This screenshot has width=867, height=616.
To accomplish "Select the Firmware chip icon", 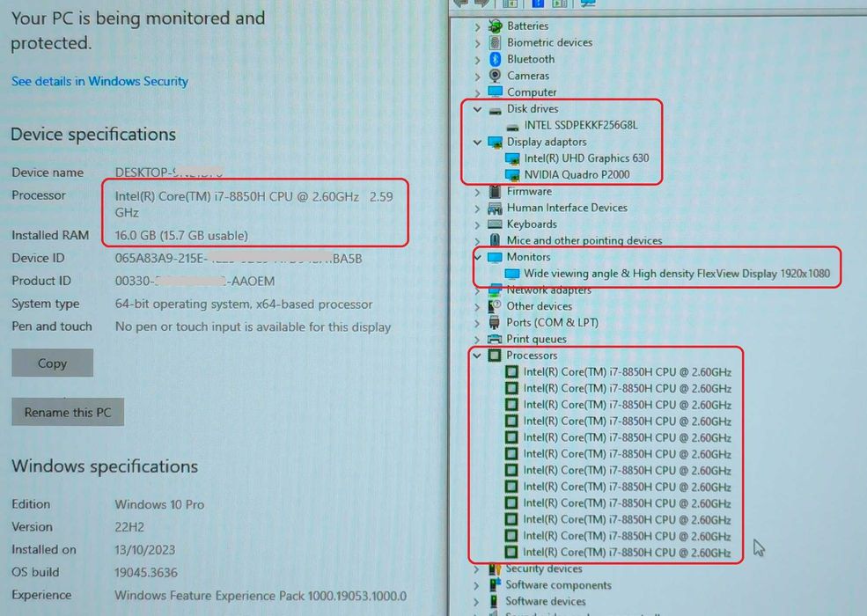I will pos(495,191).
